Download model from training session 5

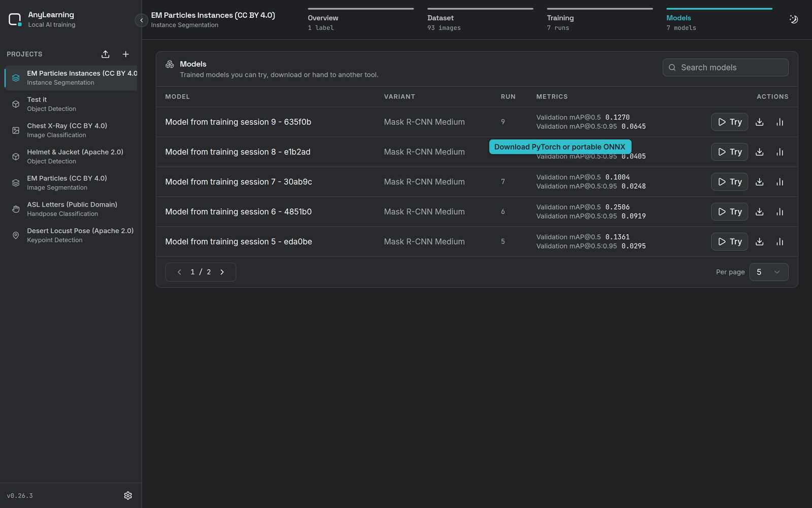(x=760, y=242)
